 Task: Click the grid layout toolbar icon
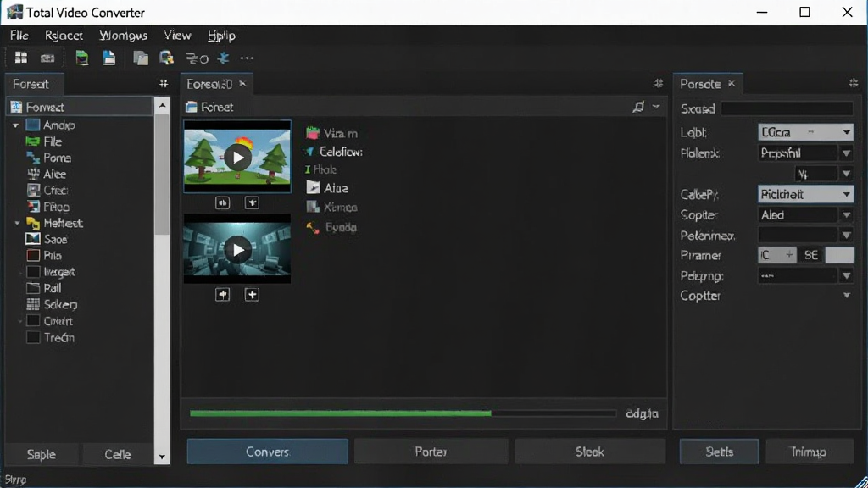(x=21, y=58)
